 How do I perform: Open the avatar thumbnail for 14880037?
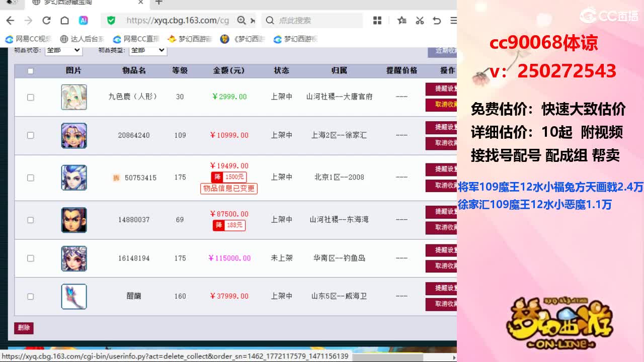pos(74,220)
